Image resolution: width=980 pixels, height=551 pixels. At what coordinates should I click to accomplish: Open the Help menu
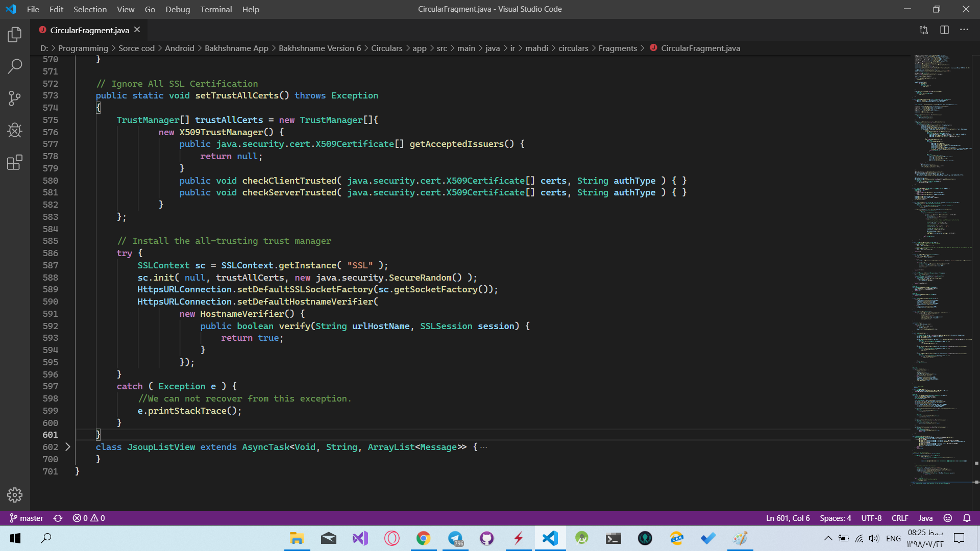click(x=251, y=9)
